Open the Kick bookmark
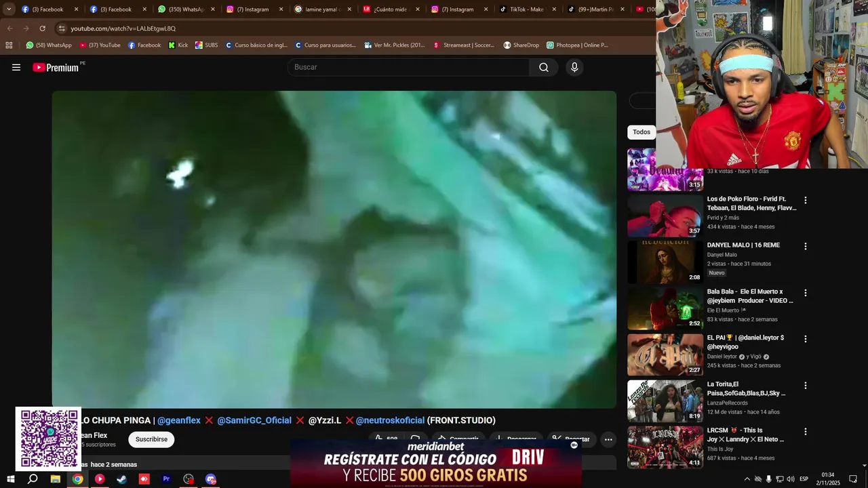The height and width of the screenshot is (488, 868). 178,45
